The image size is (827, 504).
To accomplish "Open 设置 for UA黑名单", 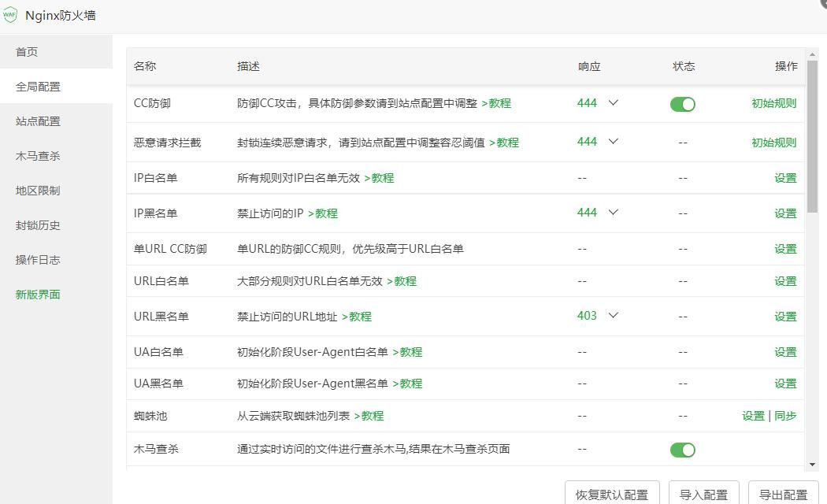I will (x=785, y=384).
